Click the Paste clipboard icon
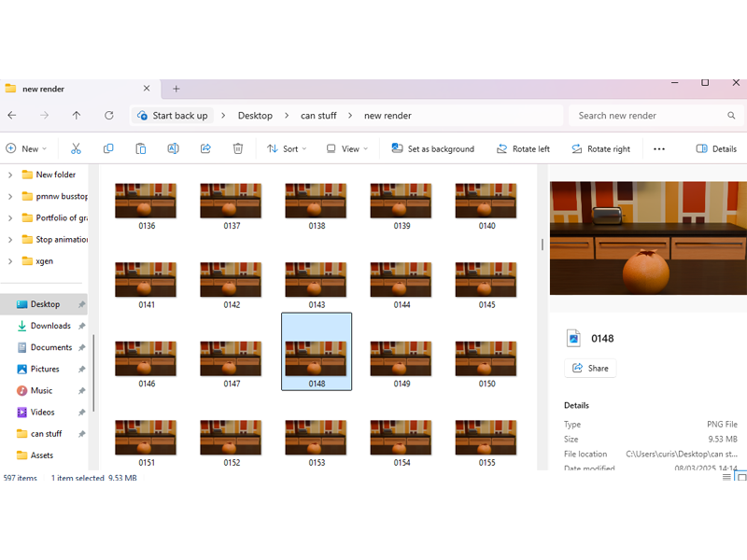The image size is (747, 560). 140,148
